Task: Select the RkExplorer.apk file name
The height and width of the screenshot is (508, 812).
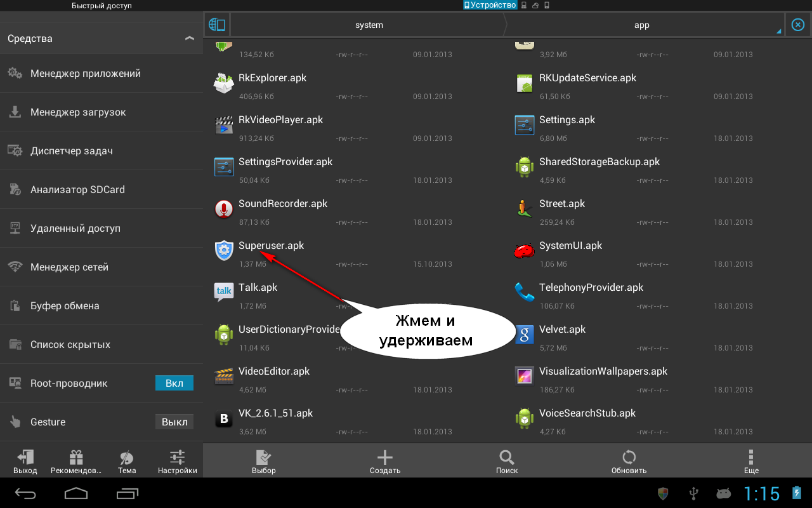Action: click(273, 78)
